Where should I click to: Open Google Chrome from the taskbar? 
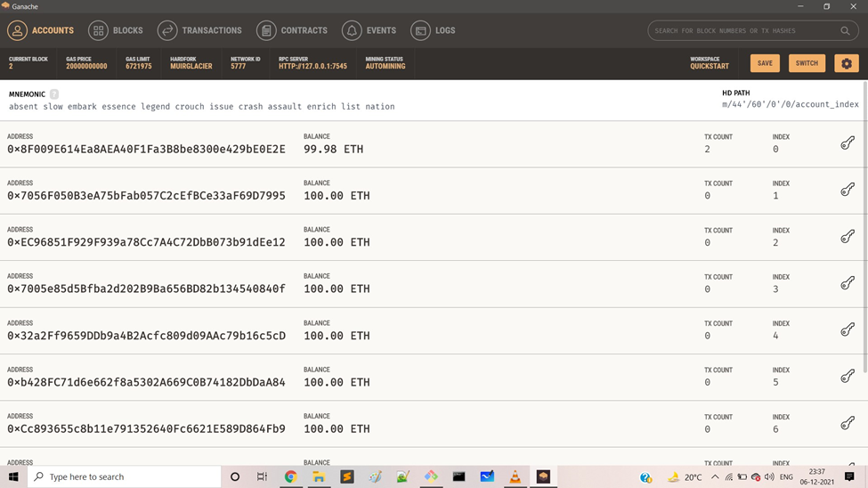click(x=290, y=476)
